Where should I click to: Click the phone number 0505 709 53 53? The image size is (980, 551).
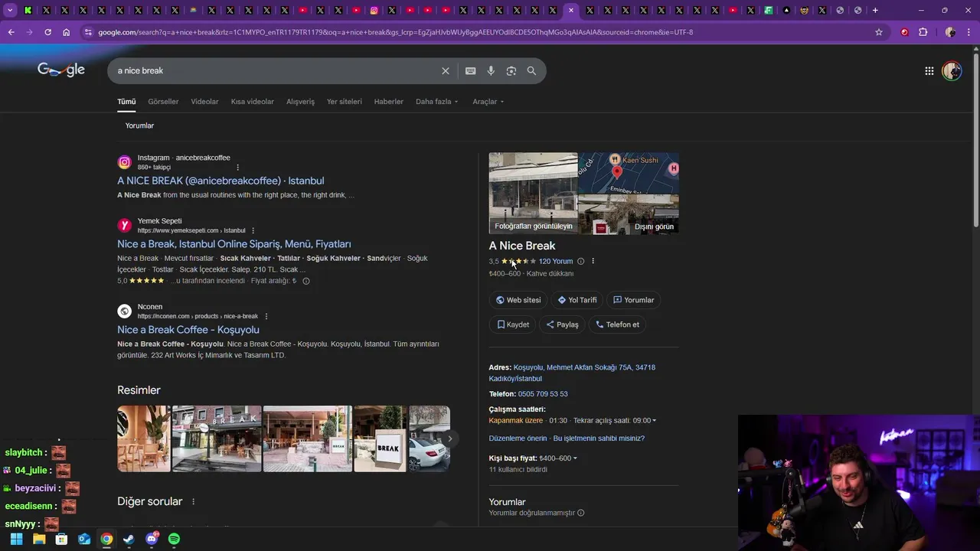coord(543,394)
